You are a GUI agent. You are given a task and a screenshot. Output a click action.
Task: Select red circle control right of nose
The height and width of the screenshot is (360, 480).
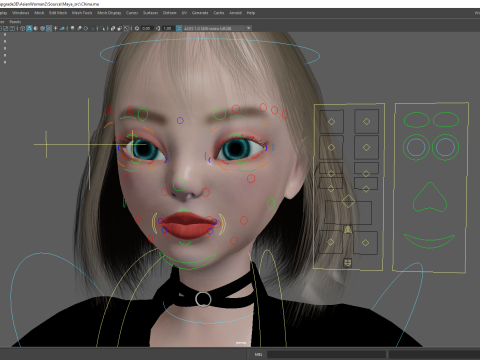[205, 192]
